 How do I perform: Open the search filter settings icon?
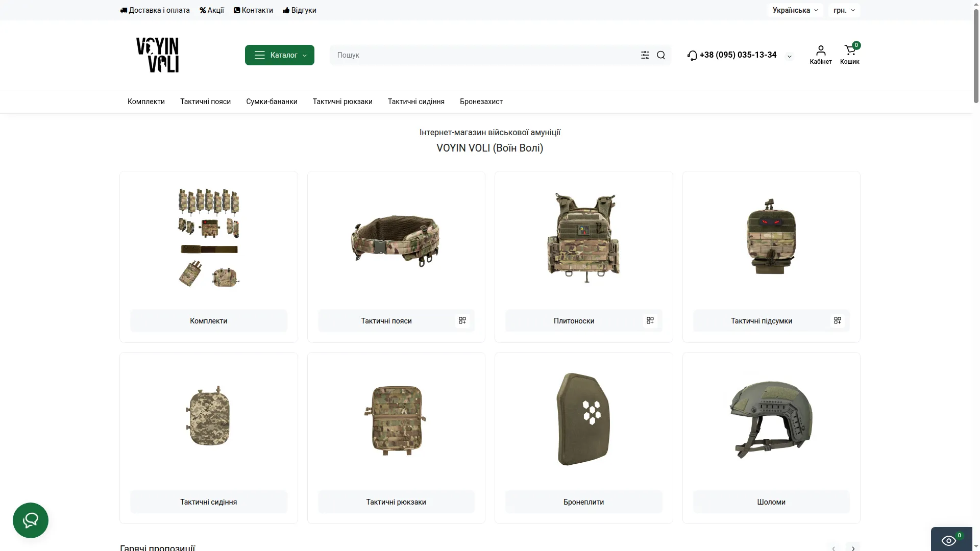645,55
